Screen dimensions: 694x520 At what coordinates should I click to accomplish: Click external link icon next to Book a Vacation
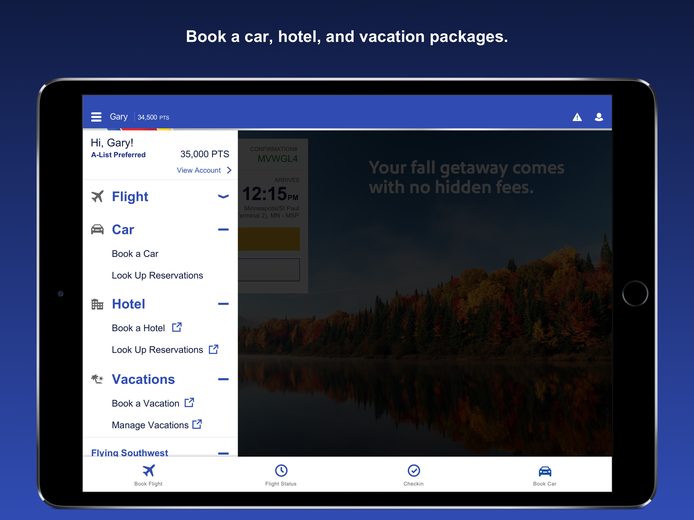pyautogui.click(x=189, y=402)
